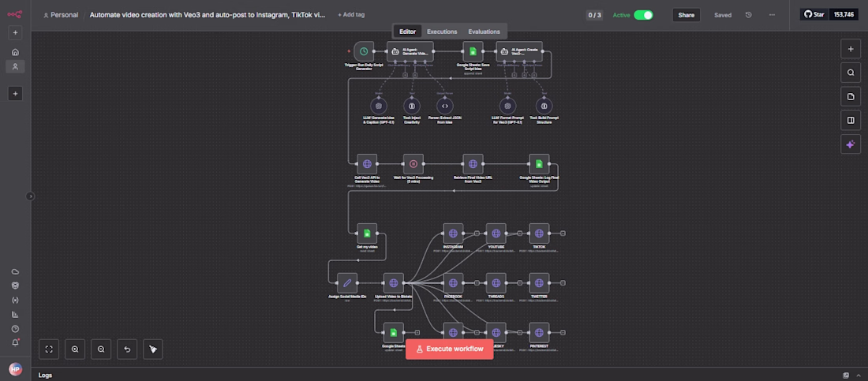Open the cloud admin icon in sidebar
The image size is (868, 381).
pos(15,271)
